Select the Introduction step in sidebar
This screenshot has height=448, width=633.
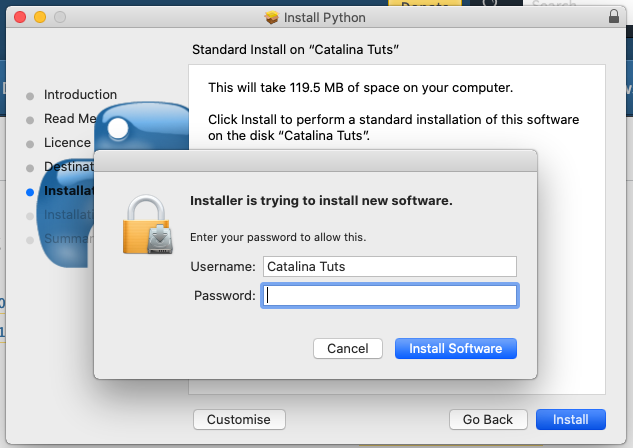click(x=80, y=94)
